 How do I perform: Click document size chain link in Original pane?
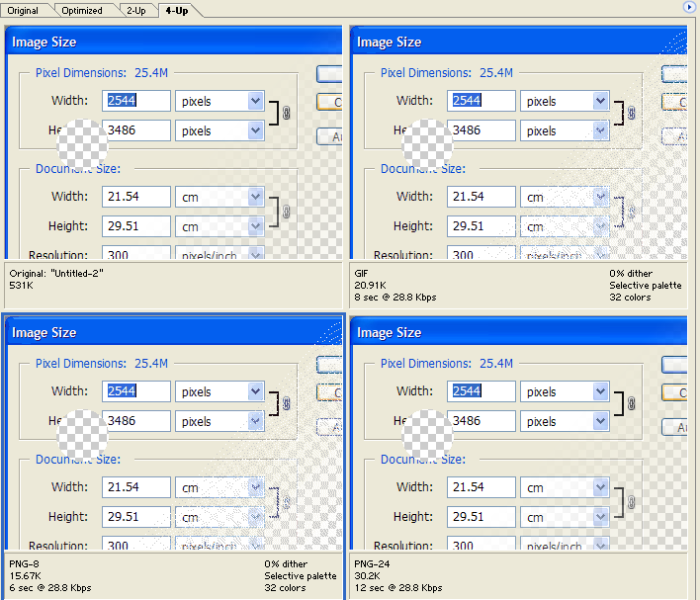(286, 212)
